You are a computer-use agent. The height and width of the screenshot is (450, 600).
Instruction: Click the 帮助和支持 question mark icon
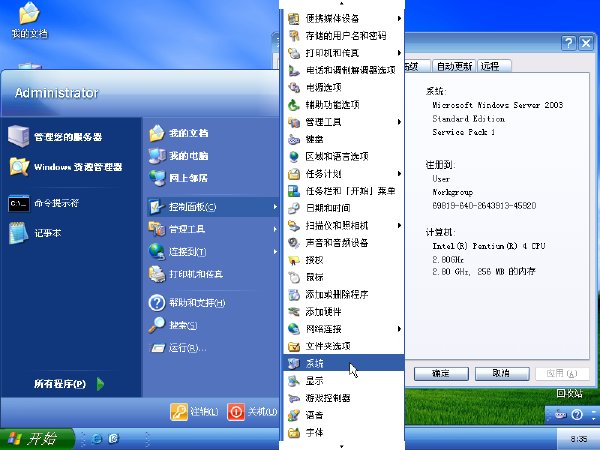(x=157, y=303)
